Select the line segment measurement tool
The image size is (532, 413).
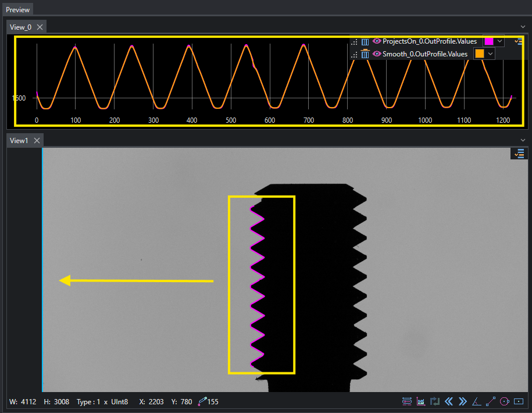click(491, 402)
